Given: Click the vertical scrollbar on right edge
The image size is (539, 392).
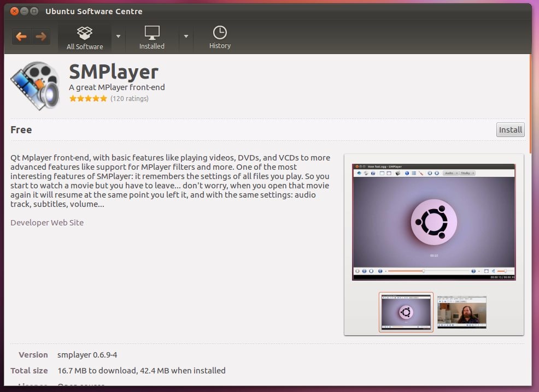Looking at the screenshot, I should click(x=530, y=103).
